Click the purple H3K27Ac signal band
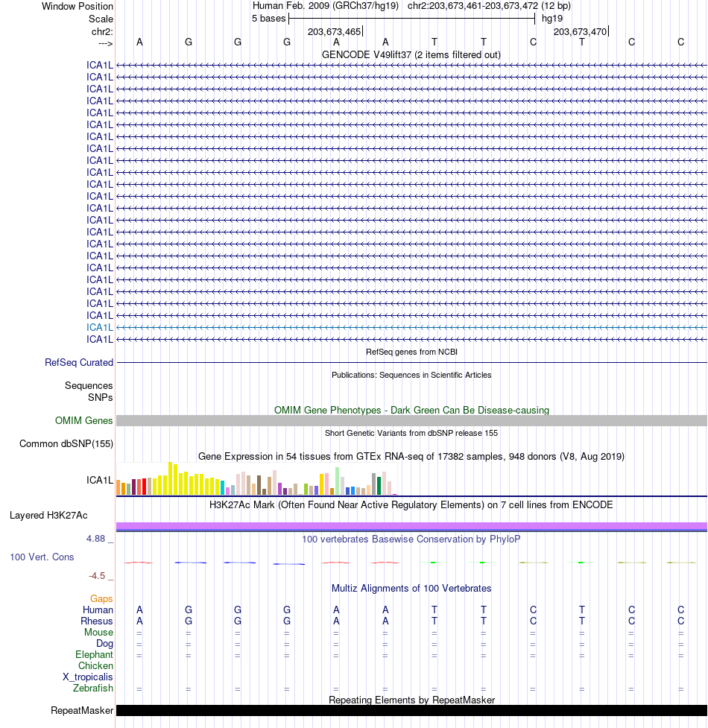The height and width of the screenshot is (728, 708). 411,527
